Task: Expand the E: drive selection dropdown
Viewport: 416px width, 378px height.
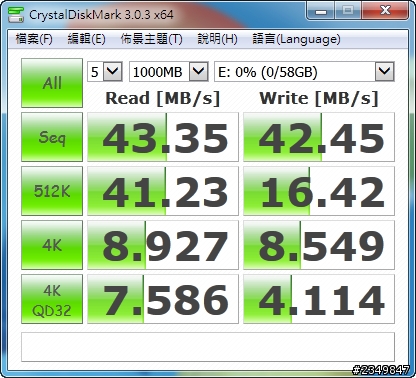Action: click(x=385, y=71)
